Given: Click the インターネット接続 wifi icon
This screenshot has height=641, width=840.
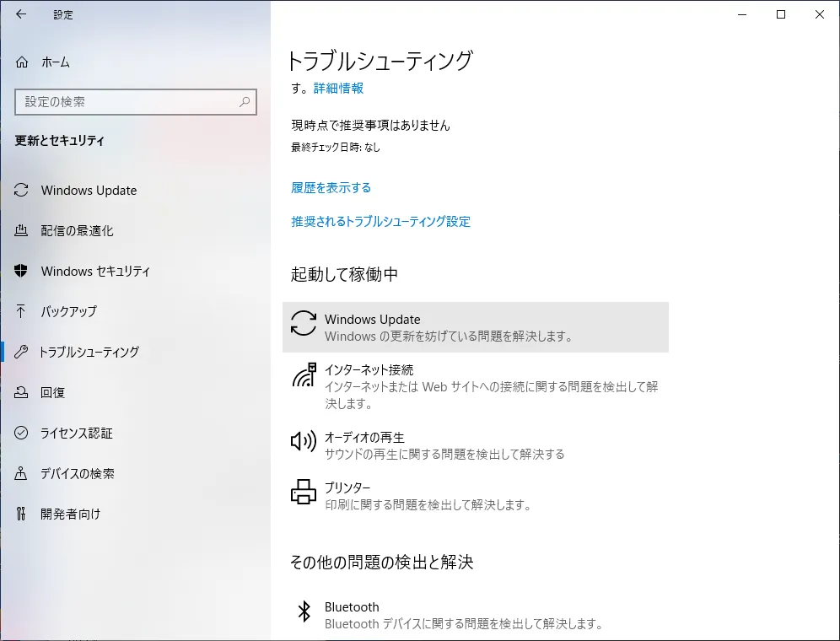Looking at the screenshot, I should point(304,374).
